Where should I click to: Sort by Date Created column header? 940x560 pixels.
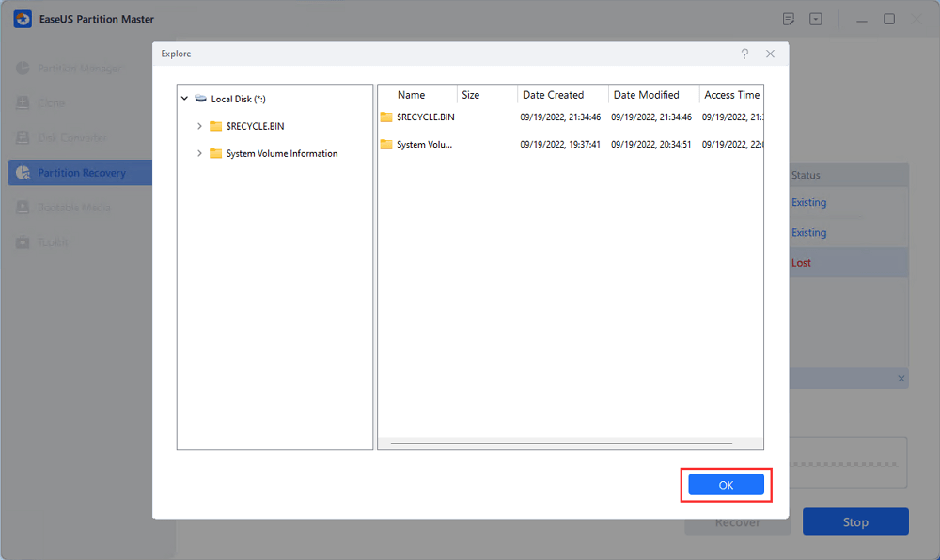point(553,95)
